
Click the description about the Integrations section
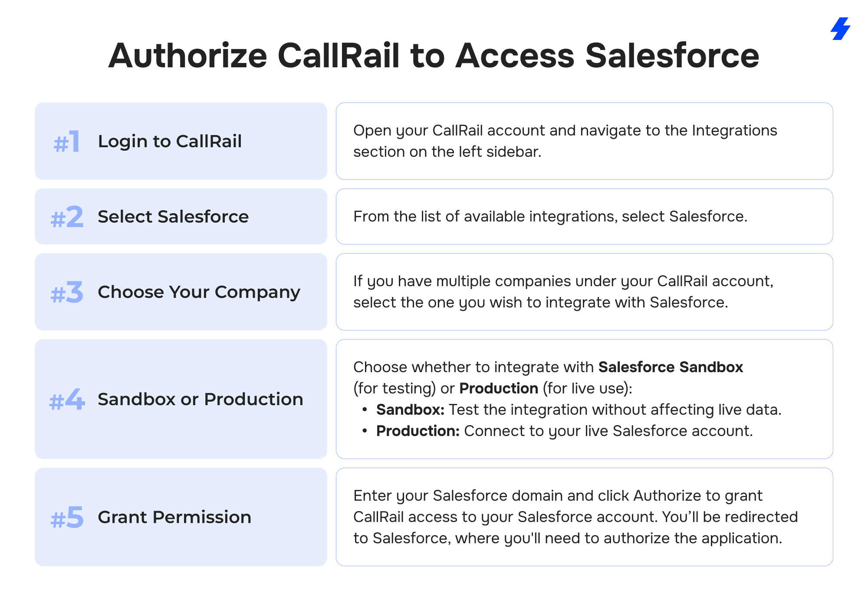pos(565,141)
